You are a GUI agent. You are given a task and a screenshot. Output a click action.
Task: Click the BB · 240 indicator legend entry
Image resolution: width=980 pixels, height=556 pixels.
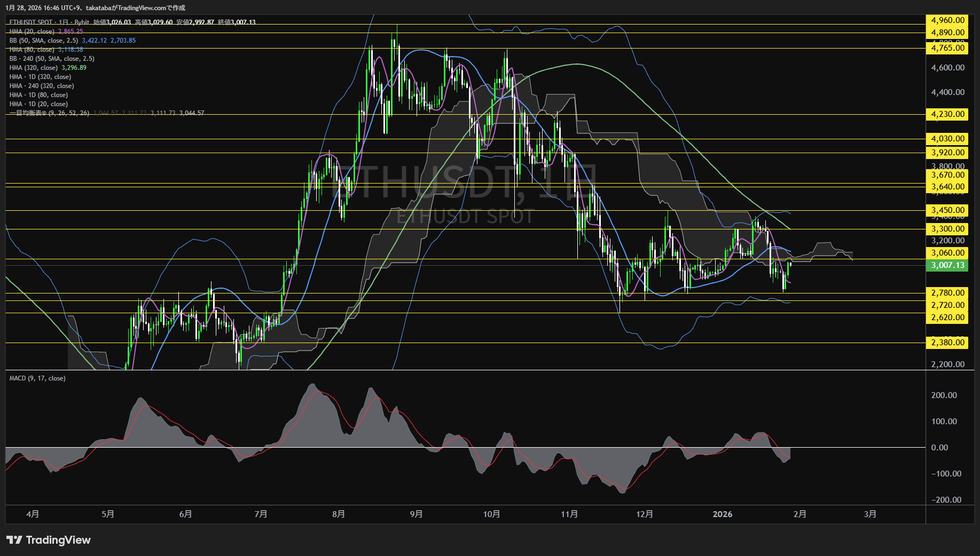(52, 59)
